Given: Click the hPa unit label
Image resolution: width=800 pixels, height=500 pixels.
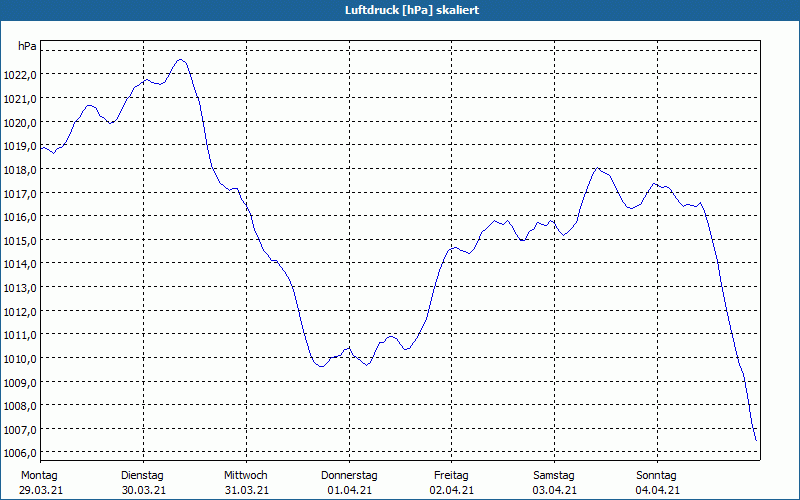Looking at the screenshot, I should [27, 46].
